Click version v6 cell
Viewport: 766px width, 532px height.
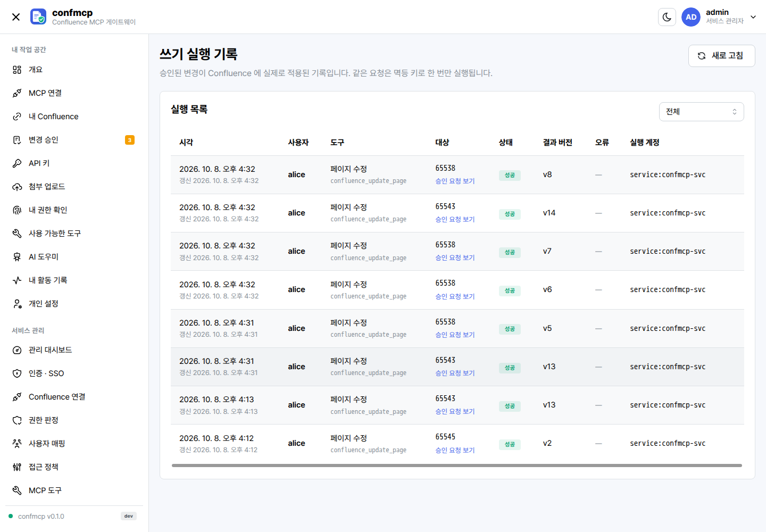[547, 289]
